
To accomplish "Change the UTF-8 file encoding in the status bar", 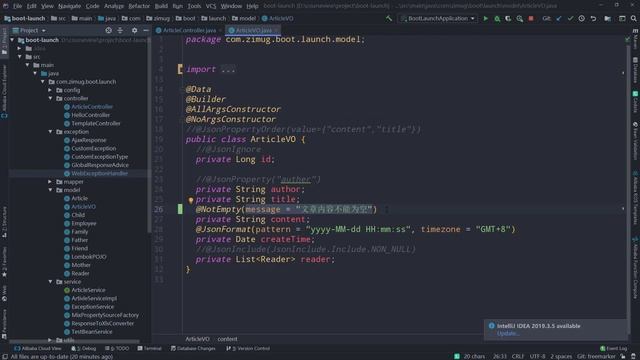I will (537, 356).
